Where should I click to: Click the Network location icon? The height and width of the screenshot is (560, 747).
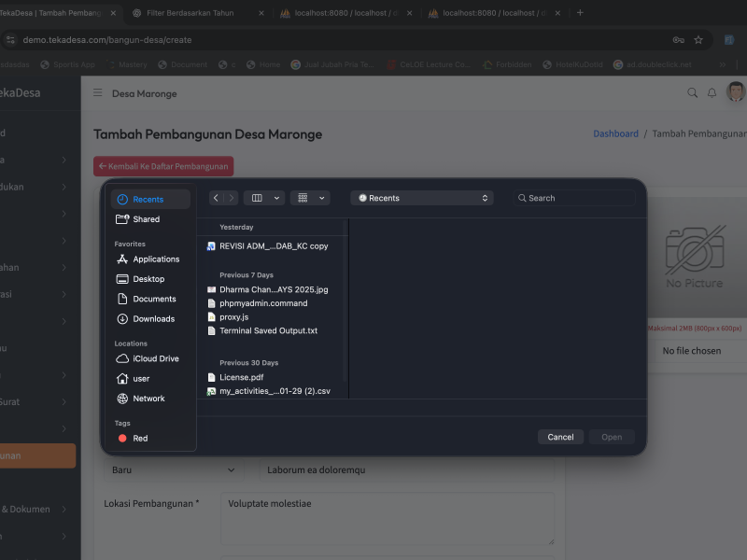tap(122, 399)
